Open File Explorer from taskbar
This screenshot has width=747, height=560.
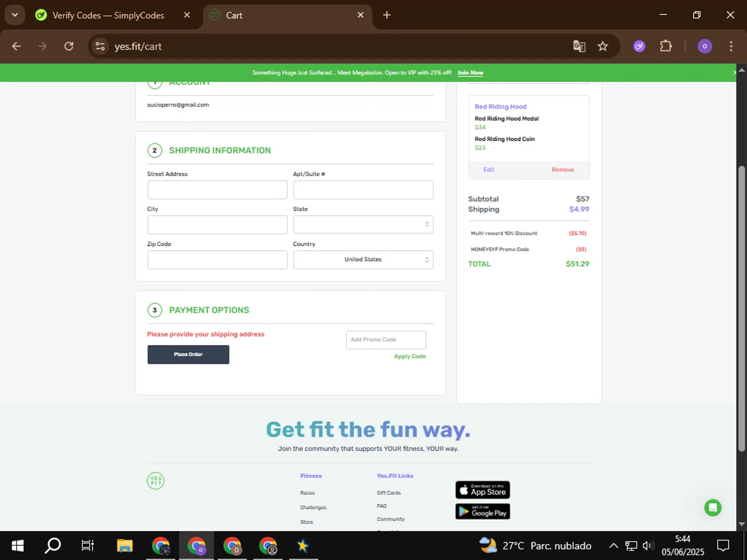pos(124,546)
